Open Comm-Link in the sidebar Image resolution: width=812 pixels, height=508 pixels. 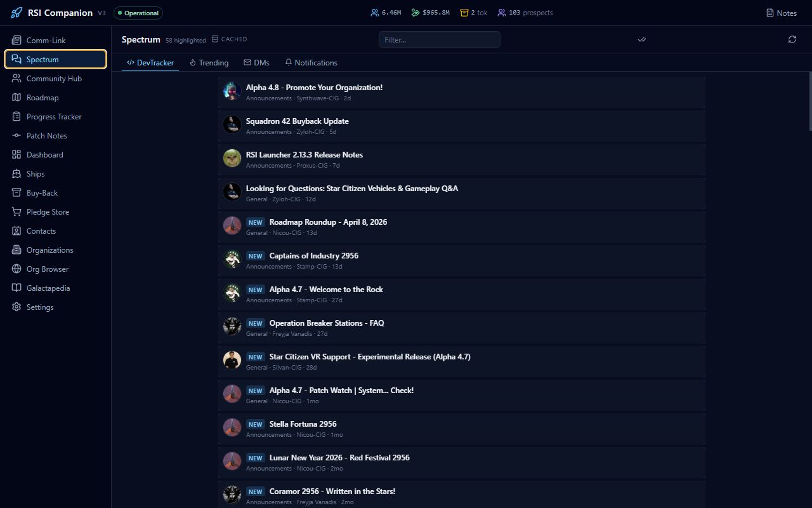[x=55, y=41]
